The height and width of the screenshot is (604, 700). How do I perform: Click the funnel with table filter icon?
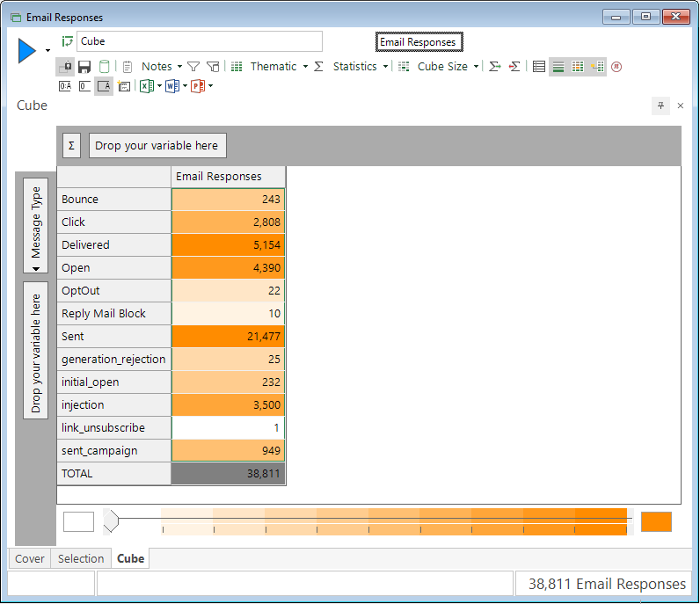click(213, 67)
